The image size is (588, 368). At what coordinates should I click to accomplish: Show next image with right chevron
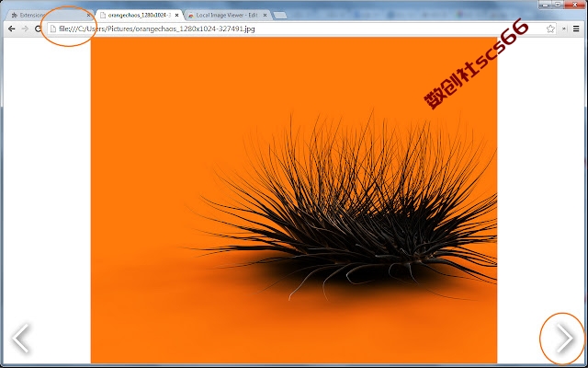[564, 338]
